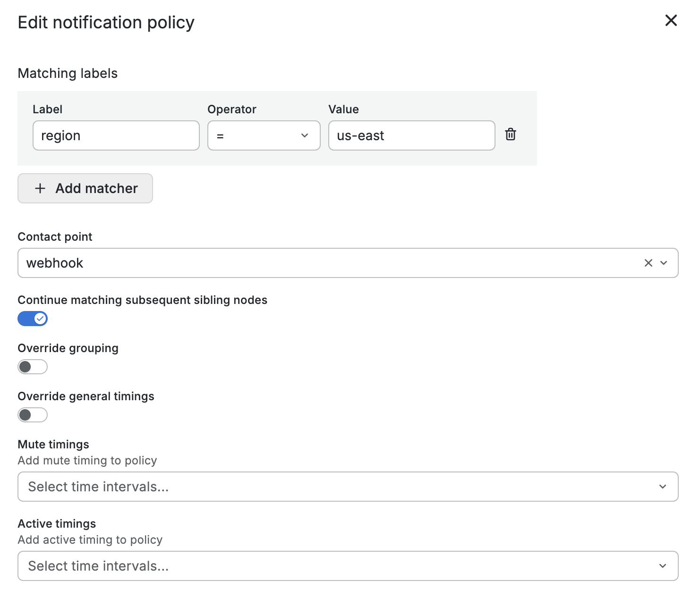Image resolution: width=700 pixels, height=606 pixels.
Task: Disable Continue matching subsequent sibling nodes
Action: [33, 319]
